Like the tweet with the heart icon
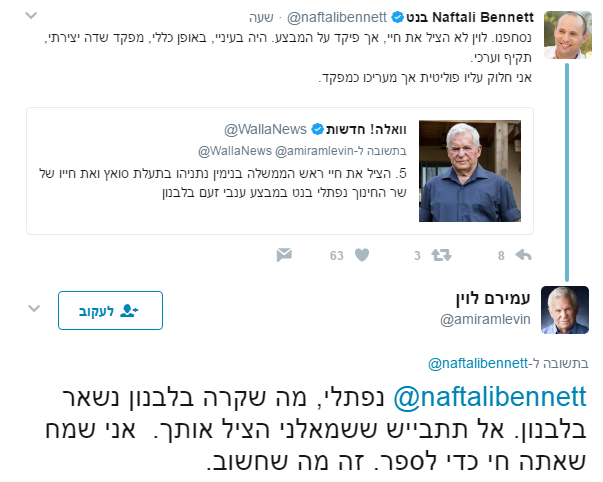The height and width of the screenshot is (482, 603). click(357, 255)
